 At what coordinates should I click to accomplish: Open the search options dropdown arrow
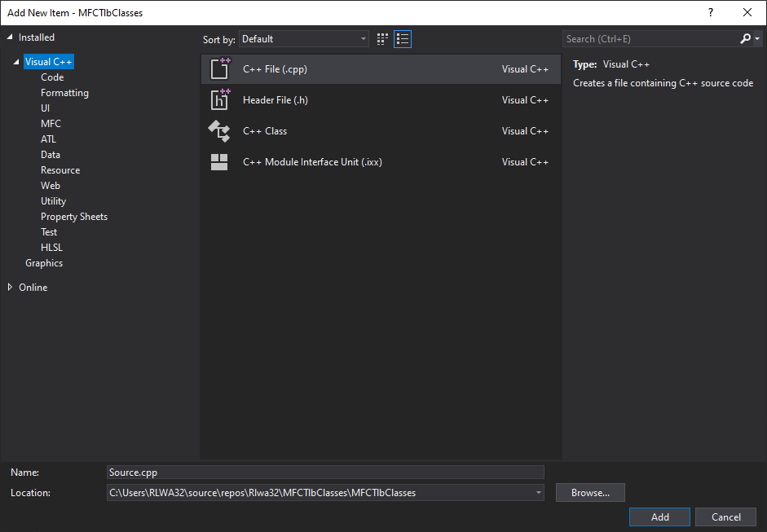tap(757, 38)
